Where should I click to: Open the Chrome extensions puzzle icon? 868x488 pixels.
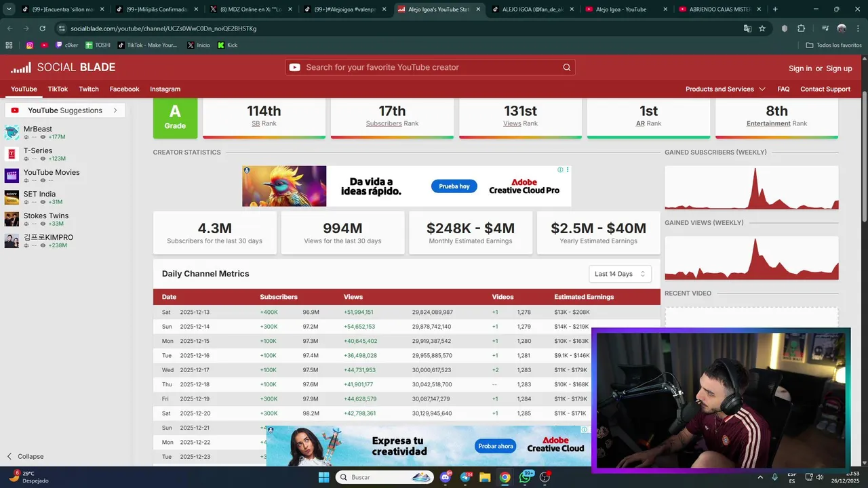[801, 28]
